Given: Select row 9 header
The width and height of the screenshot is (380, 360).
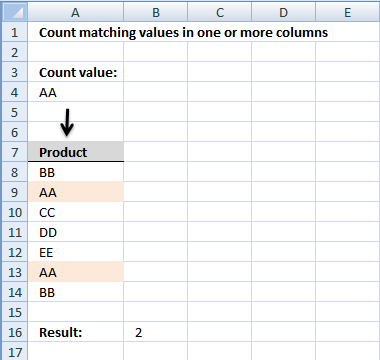Looking at the screenshot, I should [14, 192].
